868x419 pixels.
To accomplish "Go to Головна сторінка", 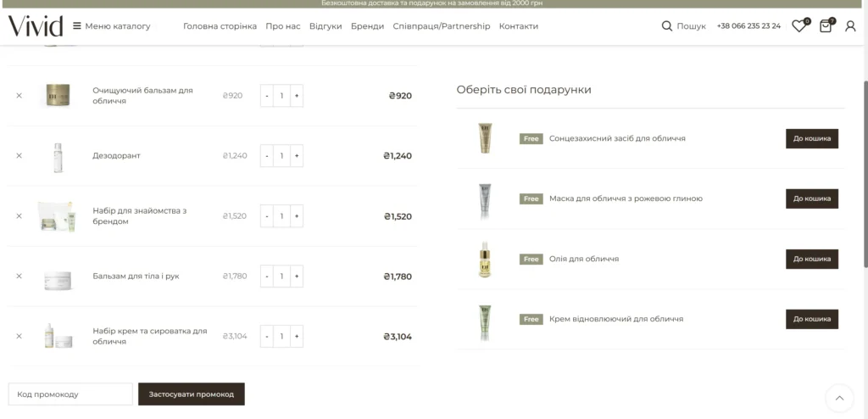I will (x=220, y=26).
